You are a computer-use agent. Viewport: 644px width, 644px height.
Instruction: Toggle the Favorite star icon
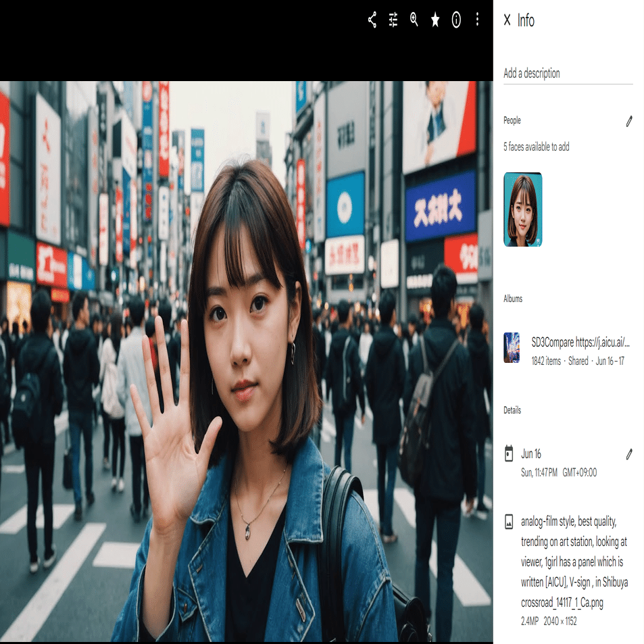tap(435, 20)
